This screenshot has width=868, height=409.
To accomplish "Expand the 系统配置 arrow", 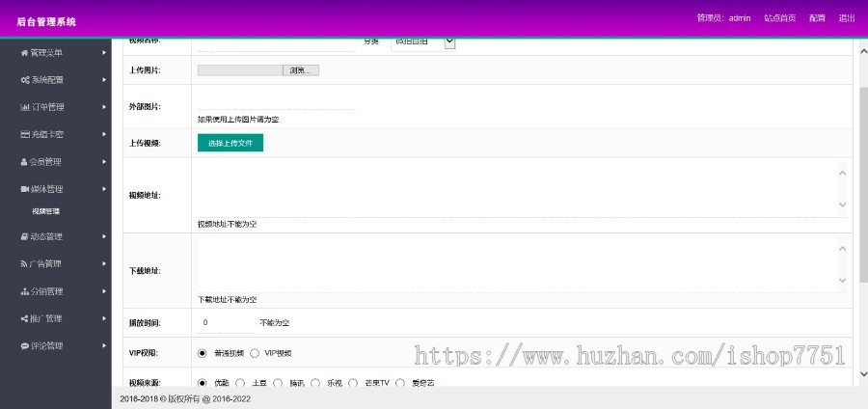I will [x=104, y=80].
